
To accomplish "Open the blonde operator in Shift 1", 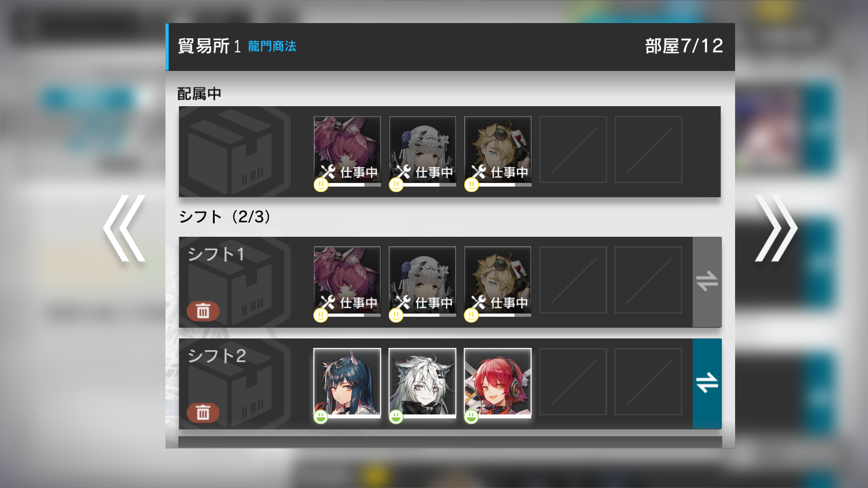I will click(498, 282).
